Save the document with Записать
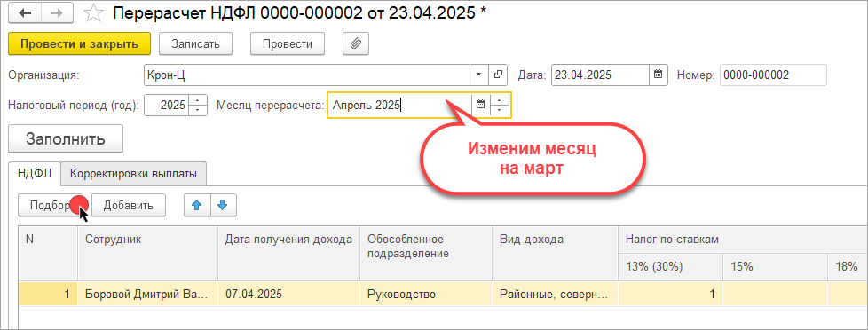The width and height of the screenshot is (868, 330). pyautogui.click(x=195, y=44)
